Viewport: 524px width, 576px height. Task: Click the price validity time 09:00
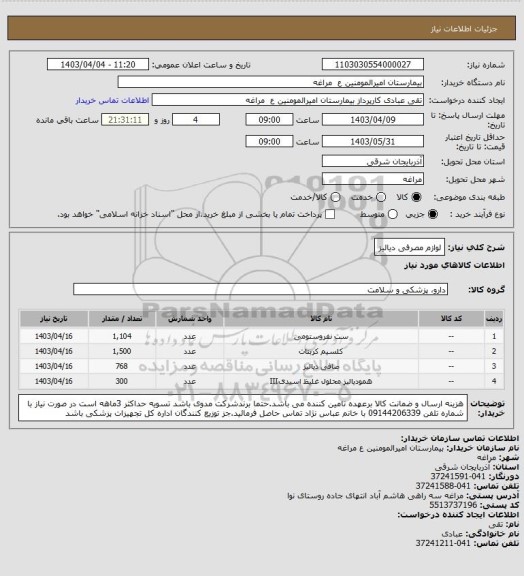click(269, 141)
